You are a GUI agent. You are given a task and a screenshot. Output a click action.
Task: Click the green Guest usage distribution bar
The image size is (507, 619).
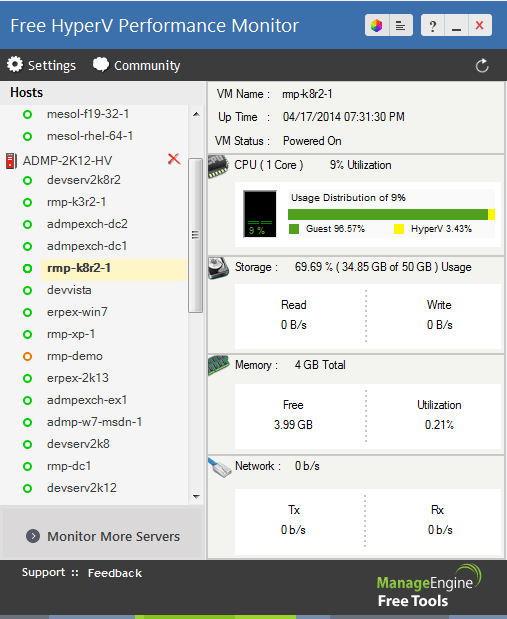[x=388, y=214]
